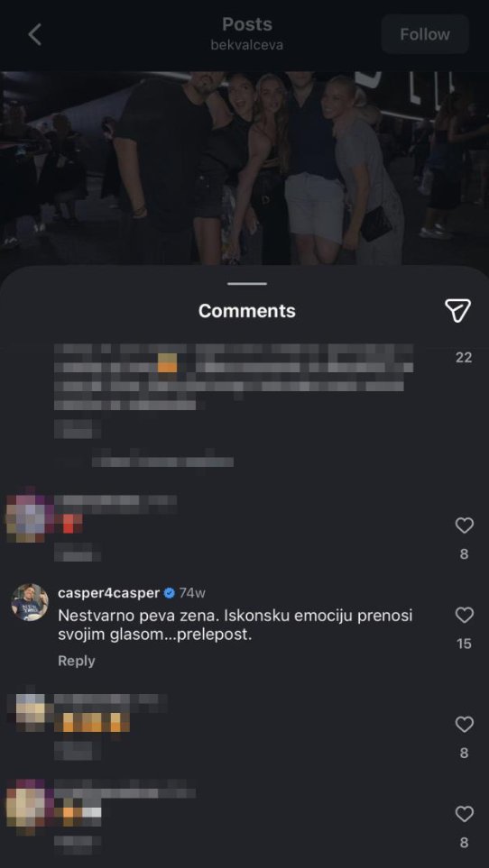
Task: Reply to casper4casper's comment
Action: pyautogui.click(x=77, y=661)
